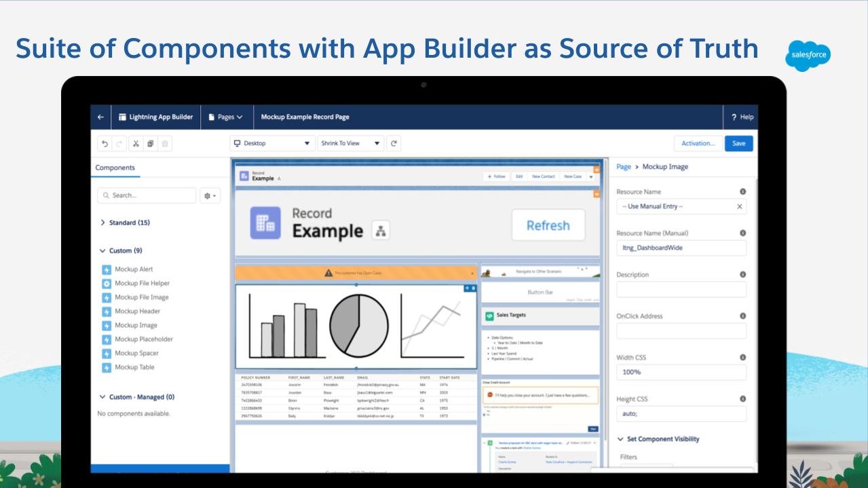This screenshot has height=488, width=868.
Task: Click the Page breadcrumb link
Action: click(x=623, y=167)
